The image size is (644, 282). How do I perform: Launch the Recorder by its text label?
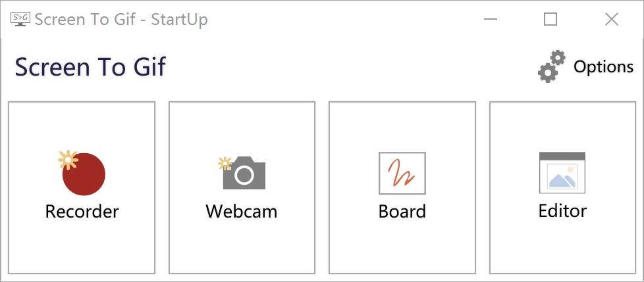click(x=82, y=212)
